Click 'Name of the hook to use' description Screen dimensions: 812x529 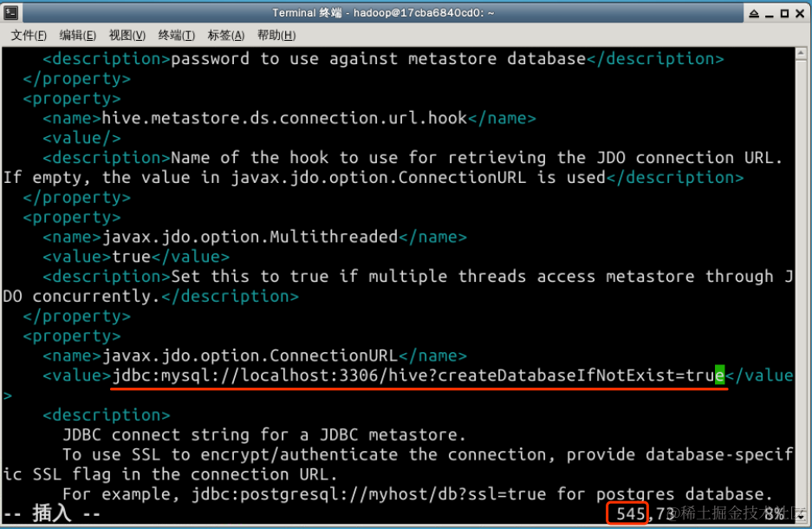pos(477,158)
